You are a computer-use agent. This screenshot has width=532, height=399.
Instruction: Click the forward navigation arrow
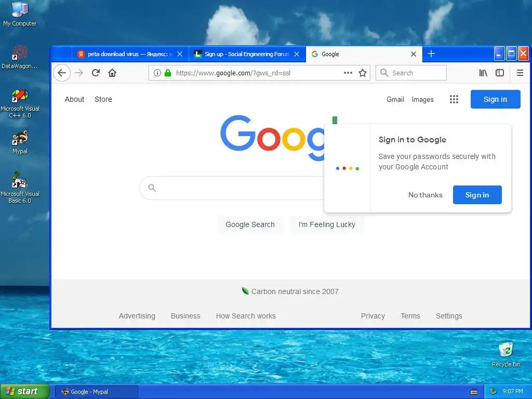click(x=79, y=73)
